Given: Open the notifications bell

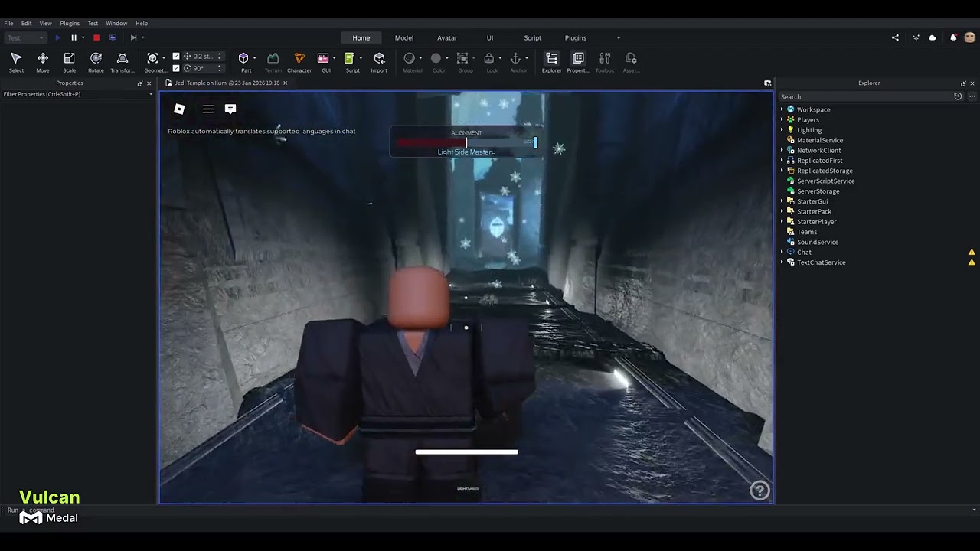Looking at the screenshot, I should (x=953, y=37).
